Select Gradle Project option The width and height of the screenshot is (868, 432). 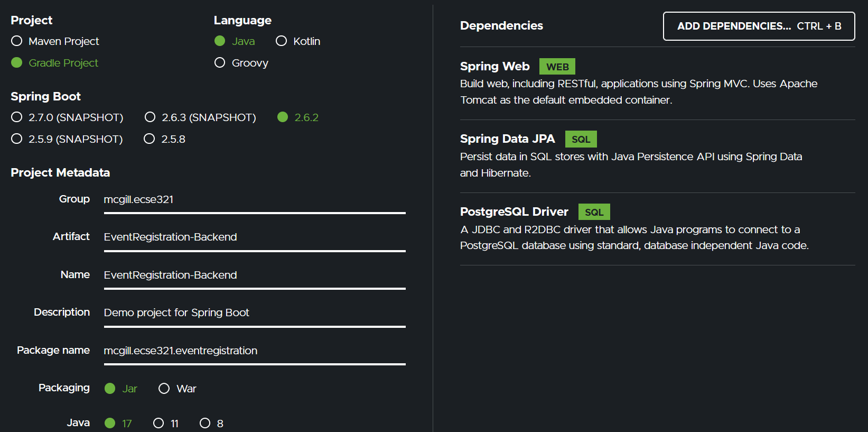coord(17,63)
